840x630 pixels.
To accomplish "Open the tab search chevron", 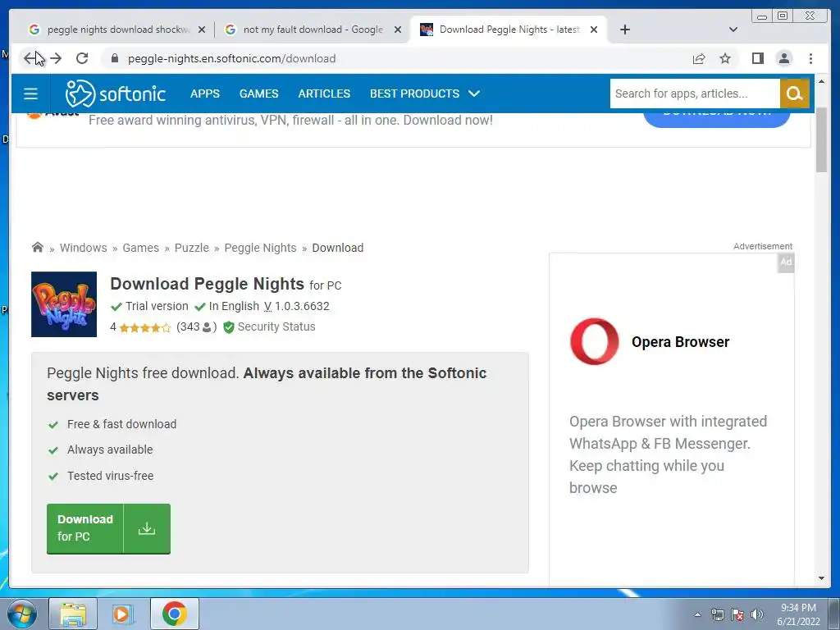I will click(733, 30).
